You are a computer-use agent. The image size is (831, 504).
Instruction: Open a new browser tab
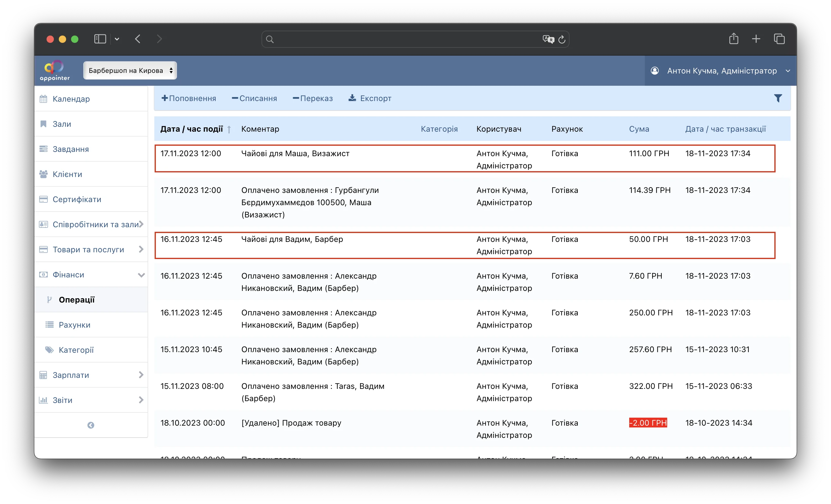pos(756,39)
